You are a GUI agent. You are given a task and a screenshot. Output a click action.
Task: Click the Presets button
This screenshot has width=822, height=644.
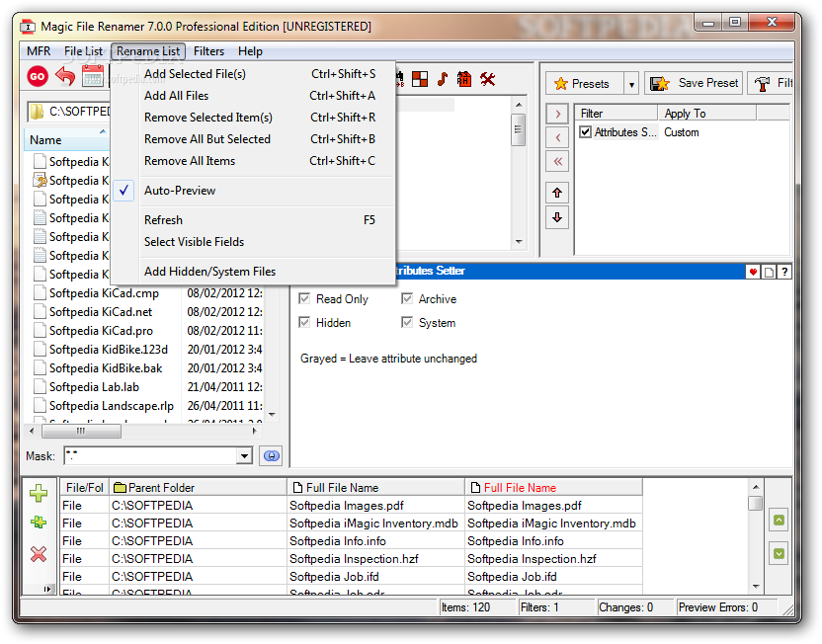(x=585, y=84)
